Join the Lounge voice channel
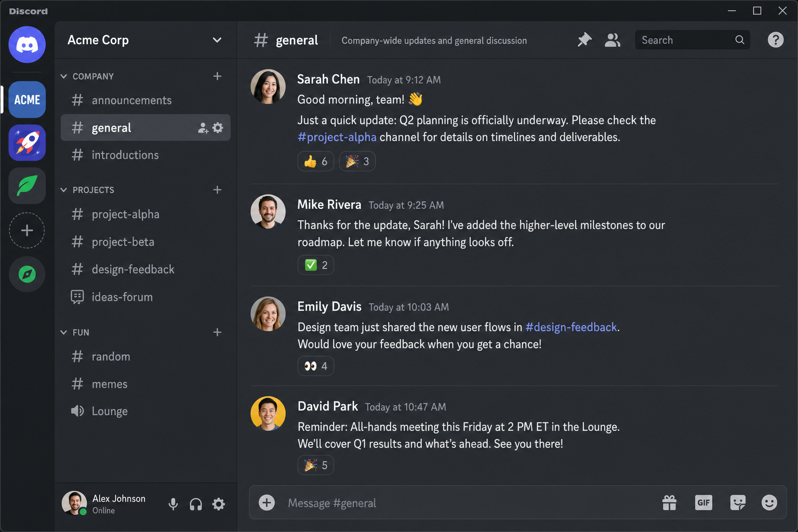The image size is (798, 532). (x=145, y=411)
